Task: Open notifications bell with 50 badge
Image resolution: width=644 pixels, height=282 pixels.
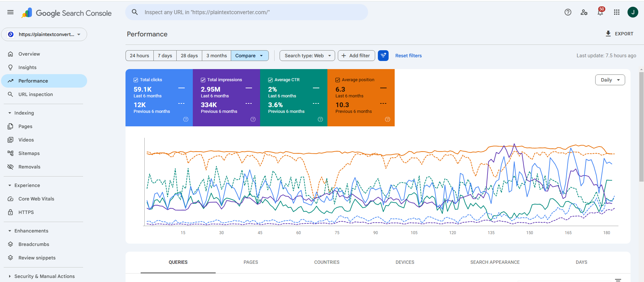Action: (601, 12)
